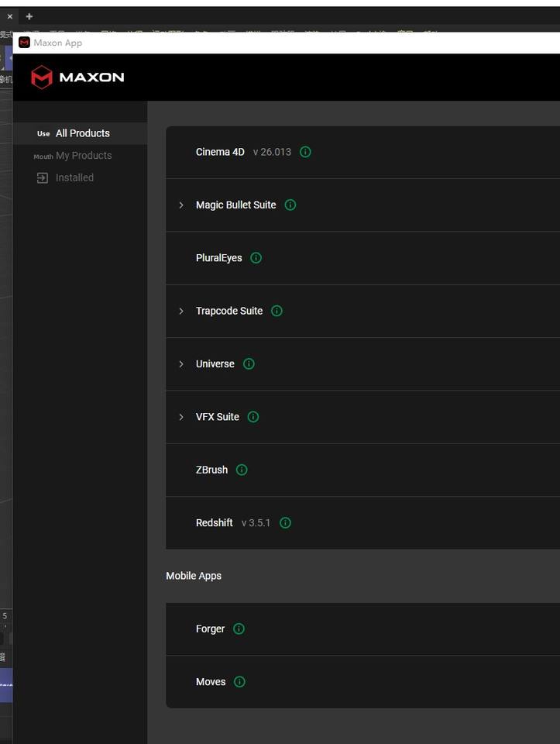Click Magic Bullet Suite label
The width and height of the screenshot is (560, 744).
tap(236, 205)
